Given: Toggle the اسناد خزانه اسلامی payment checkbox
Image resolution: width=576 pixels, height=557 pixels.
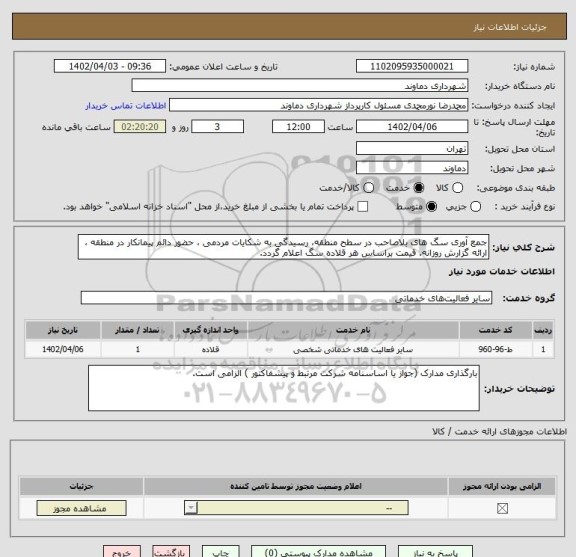Looking at the screenshot, I should (363, 206).
